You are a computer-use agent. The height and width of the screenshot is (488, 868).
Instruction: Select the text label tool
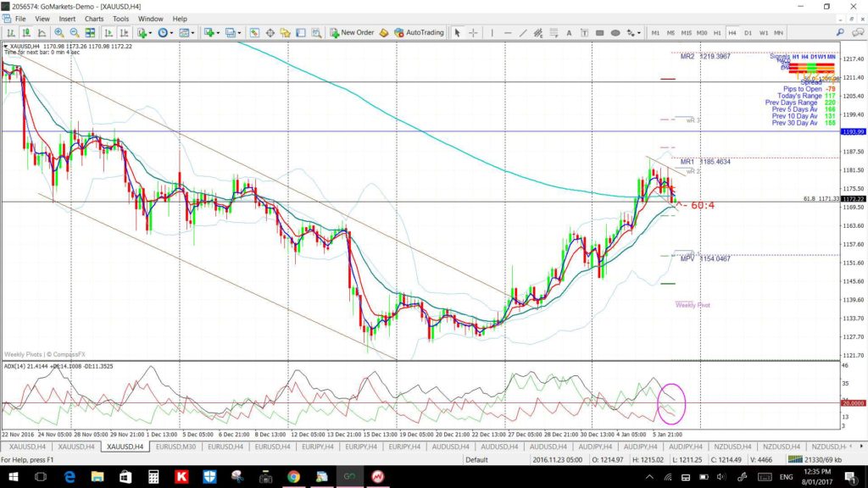coord(584,33)
